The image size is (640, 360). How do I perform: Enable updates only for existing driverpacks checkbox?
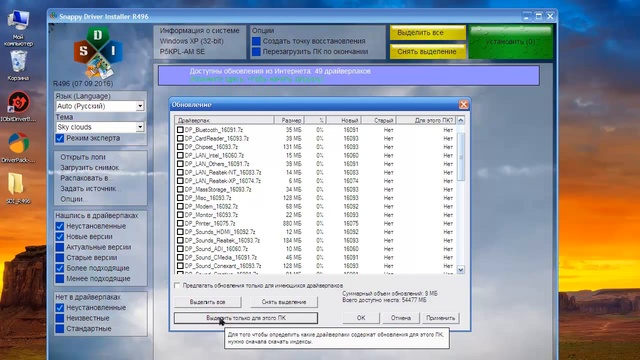177,286
